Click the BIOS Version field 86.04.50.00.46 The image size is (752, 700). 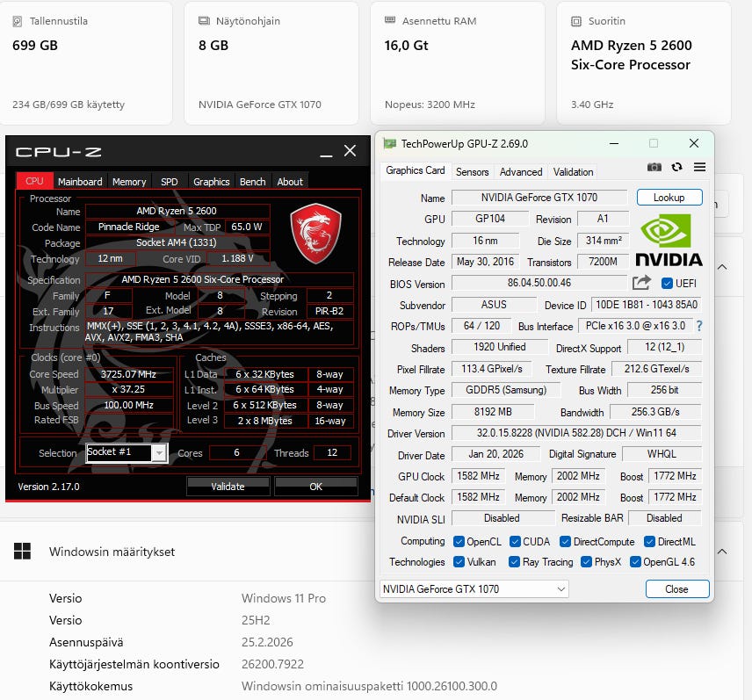[539, 283]
